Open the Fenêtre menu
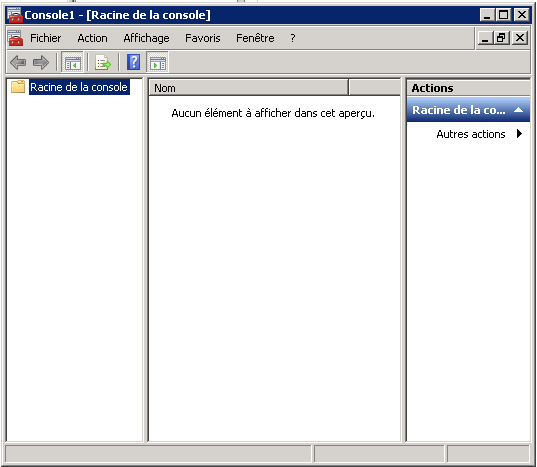This screenshot has width=537, height=467. point(255,38)
